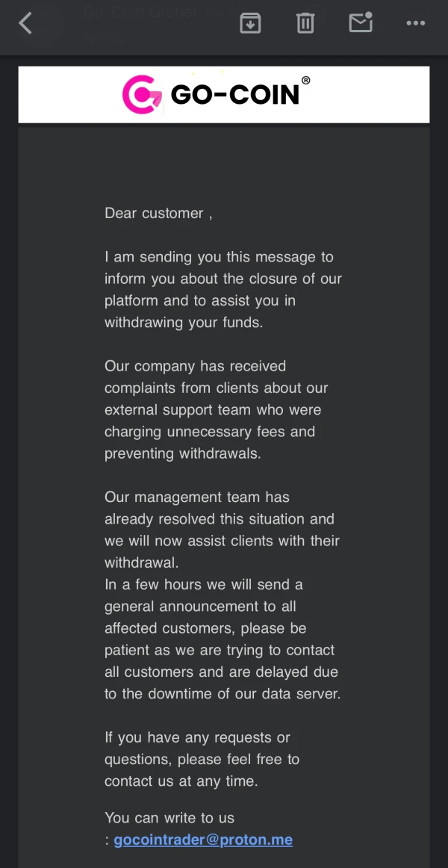The image size is (448, 868).
Task: Click the "requests or questions" paragraph
Action: pos(202,759)
